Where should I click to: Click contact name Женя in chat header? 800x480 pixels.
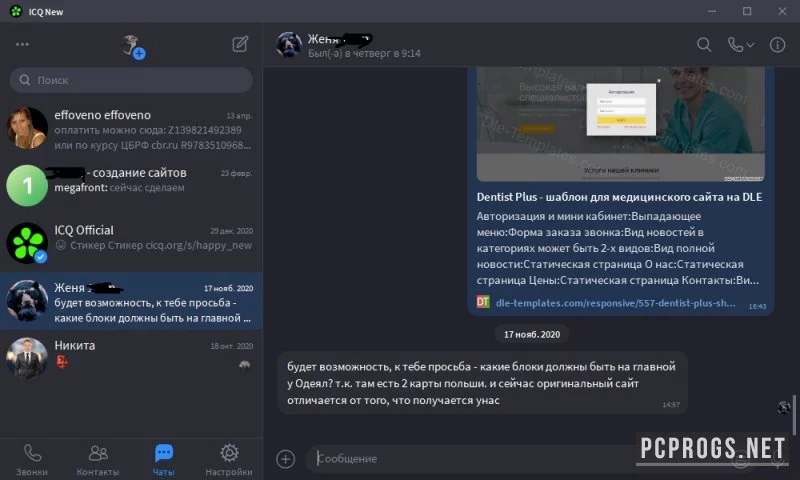[x=322, y=39]
